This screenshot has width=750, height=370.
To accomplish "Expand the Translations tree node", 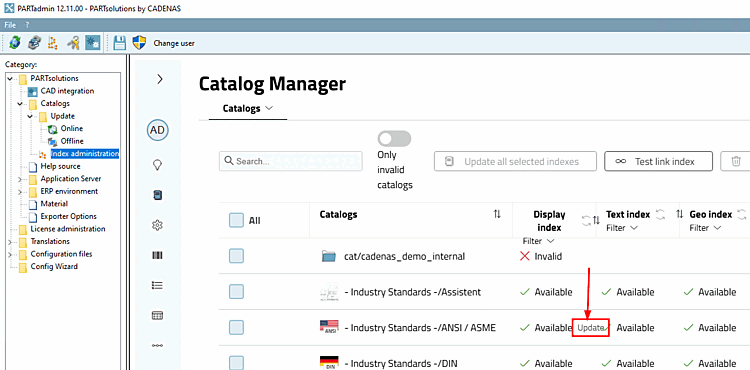I will point(10,242).
